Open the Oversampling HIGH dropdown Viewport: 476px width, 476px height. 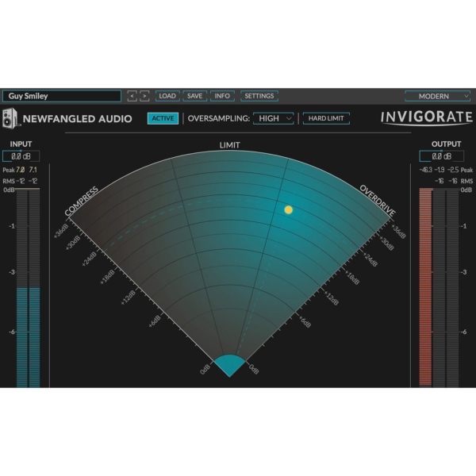(x=274, y=118)
